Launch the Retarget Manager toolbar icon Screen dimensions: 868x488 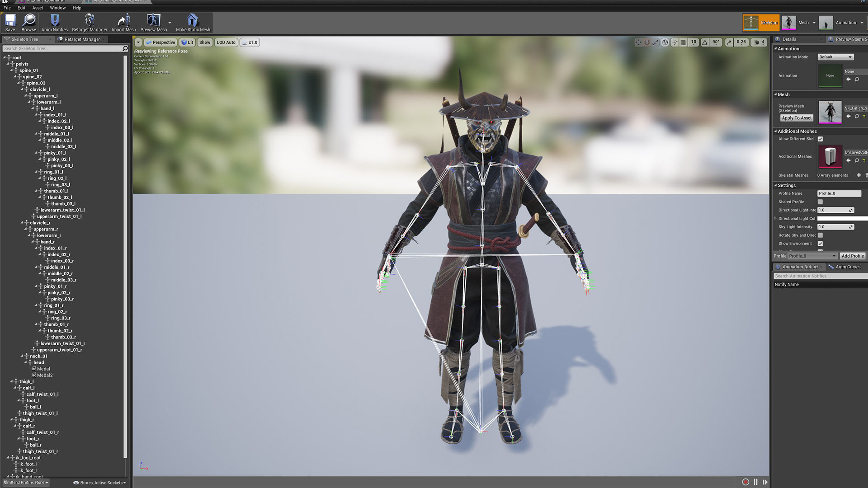tap(90, 23)
